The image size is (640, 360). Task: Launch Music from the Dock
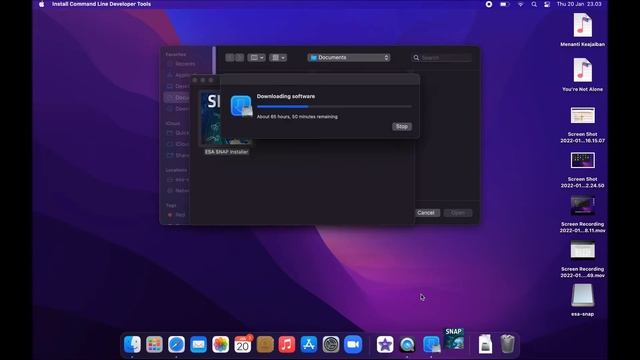[x=287, y=344]
